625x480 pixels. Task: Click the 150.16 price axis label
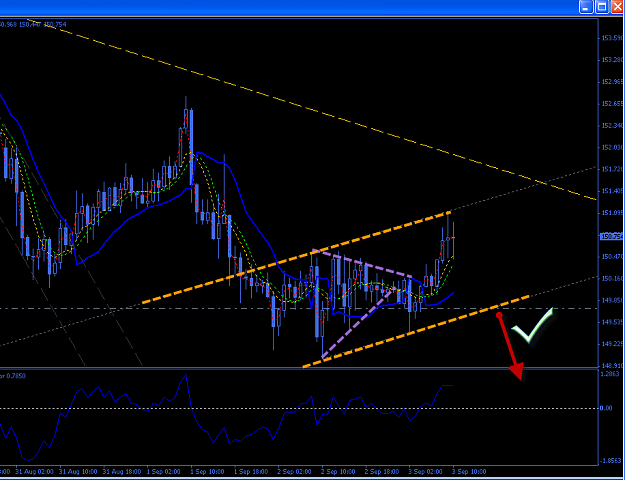point(613,278)
